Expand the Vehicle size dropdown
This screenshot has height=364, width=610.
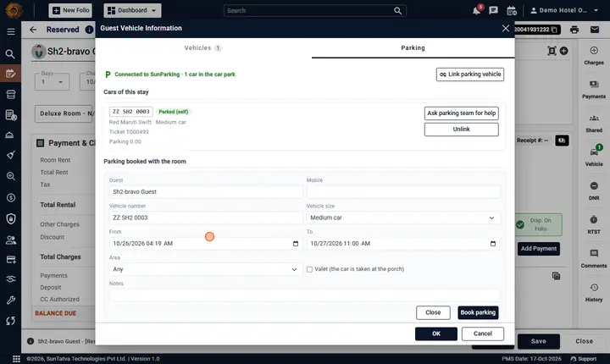point(403,218)
